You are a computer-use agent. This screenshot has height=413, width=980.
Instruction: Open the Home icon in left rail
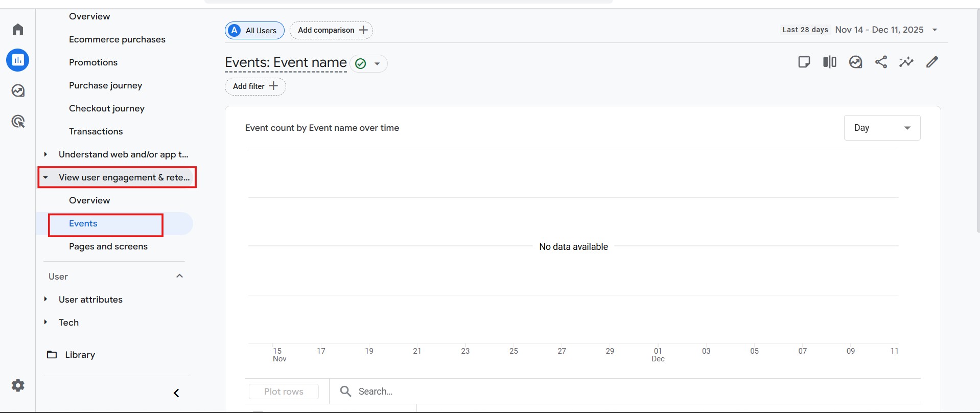[x=18, y=29]
